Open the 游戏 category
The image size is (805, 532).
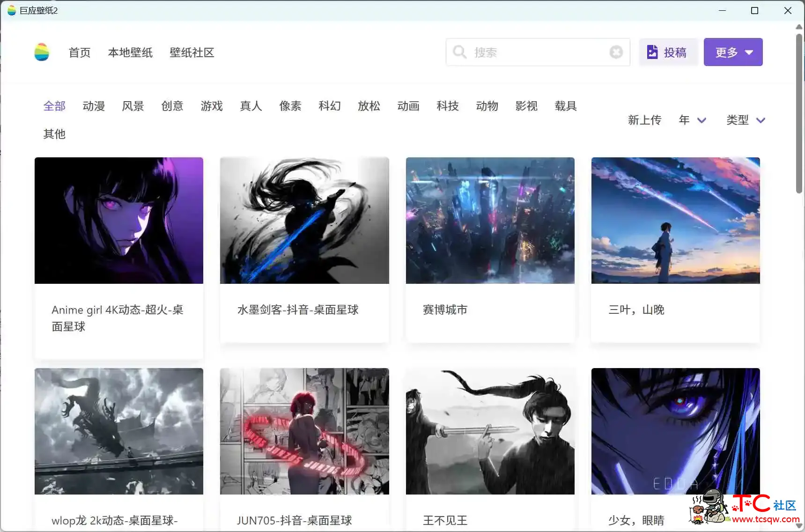[211, 106]
